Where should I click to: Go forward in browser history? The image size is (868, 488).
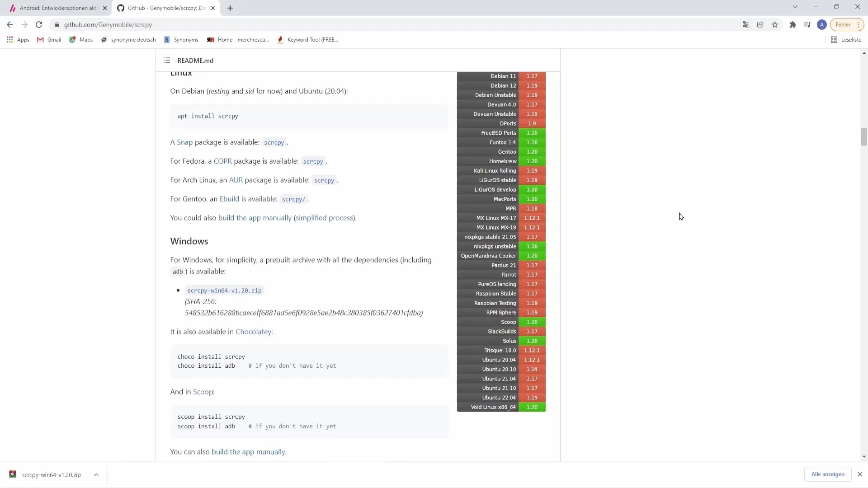click(x=24, y=25)
